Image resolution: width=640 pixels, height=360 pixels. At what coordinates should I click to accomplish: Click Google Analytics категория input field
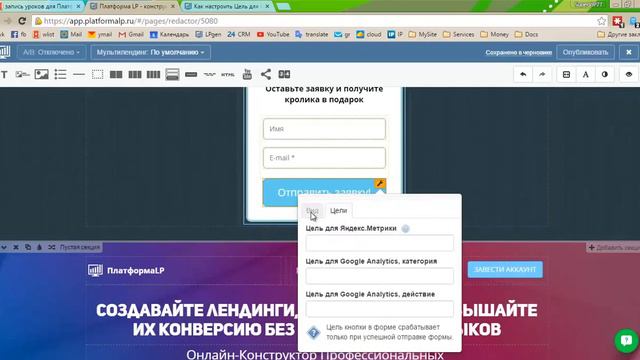point(380,276)
